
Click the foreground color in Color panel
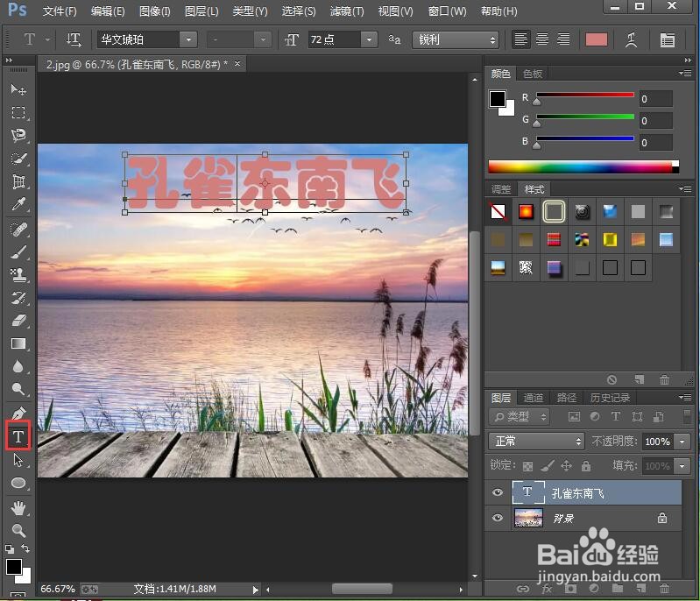click(498, 98)
